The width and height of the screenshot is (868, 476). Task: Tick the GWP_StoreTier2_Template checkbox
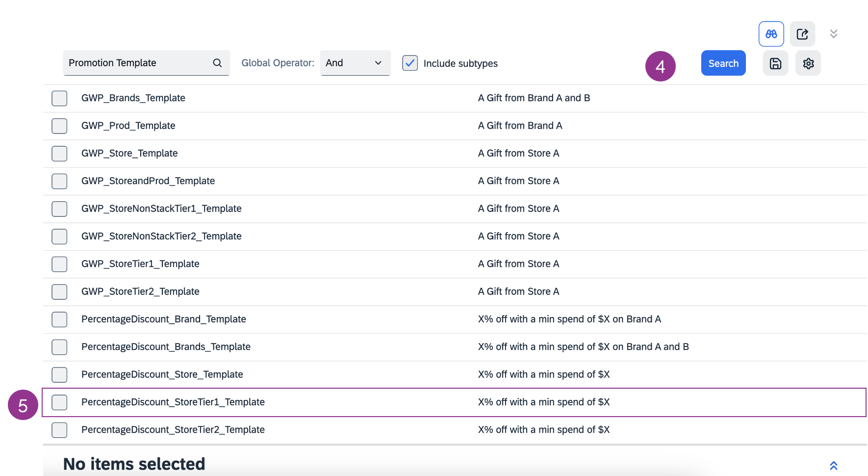(59, 291)
